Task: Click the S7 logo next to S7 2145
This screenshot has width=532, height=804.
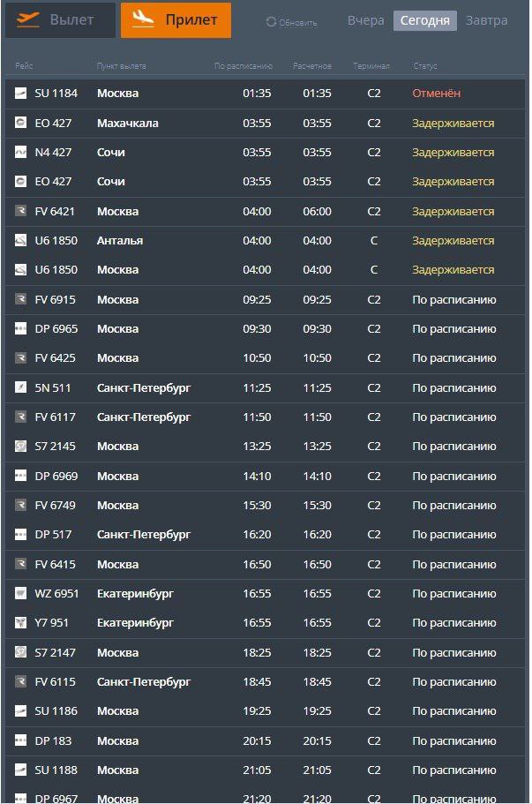Action: click(x=20, y=446)
